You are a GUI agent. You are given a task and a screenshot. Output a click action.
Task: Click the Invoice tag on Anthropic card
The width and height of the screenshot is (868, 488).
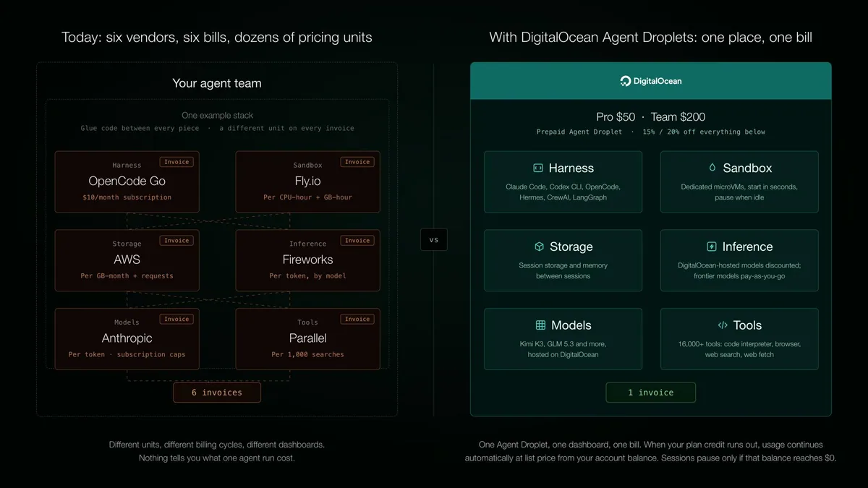176,319
